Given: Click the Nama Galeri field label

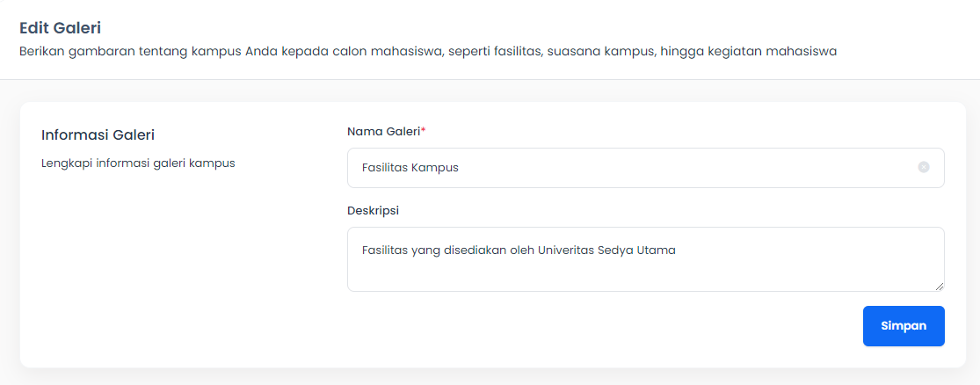Looking at the screenshot, I should coord(384,131).
